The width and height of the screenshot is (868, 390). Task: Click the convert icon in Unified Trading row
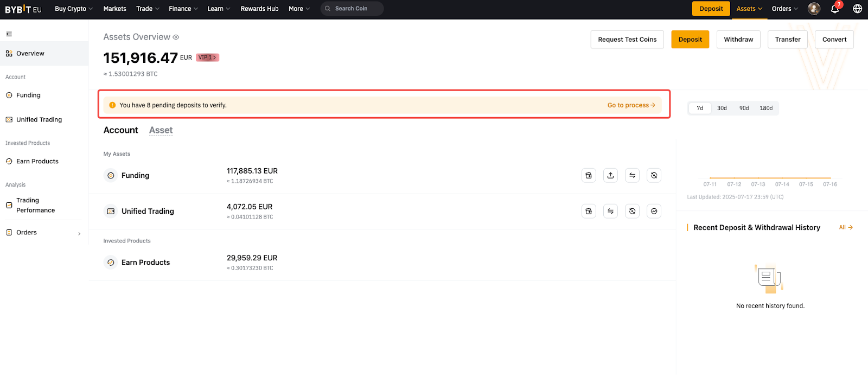632,211
